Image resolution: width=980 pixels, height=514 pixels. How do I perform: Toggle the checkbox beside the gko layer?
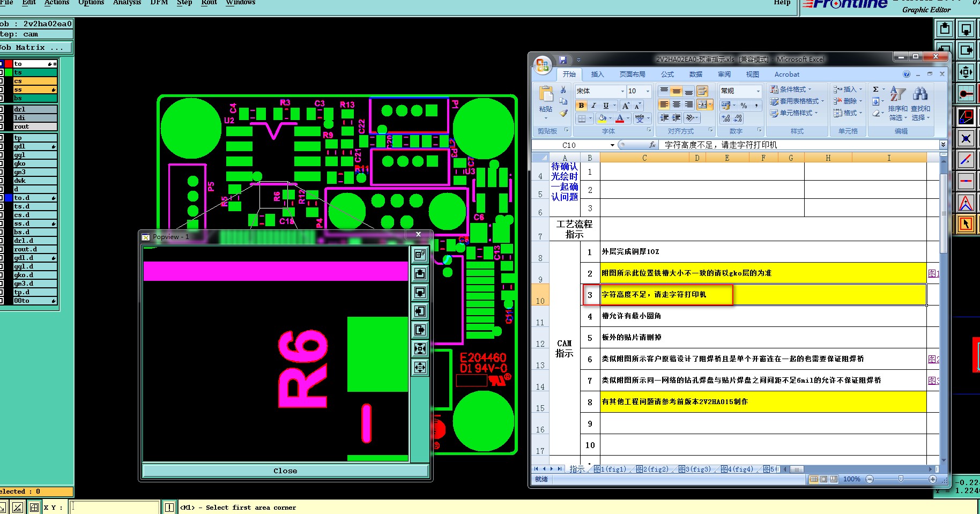tap(2, 163)
